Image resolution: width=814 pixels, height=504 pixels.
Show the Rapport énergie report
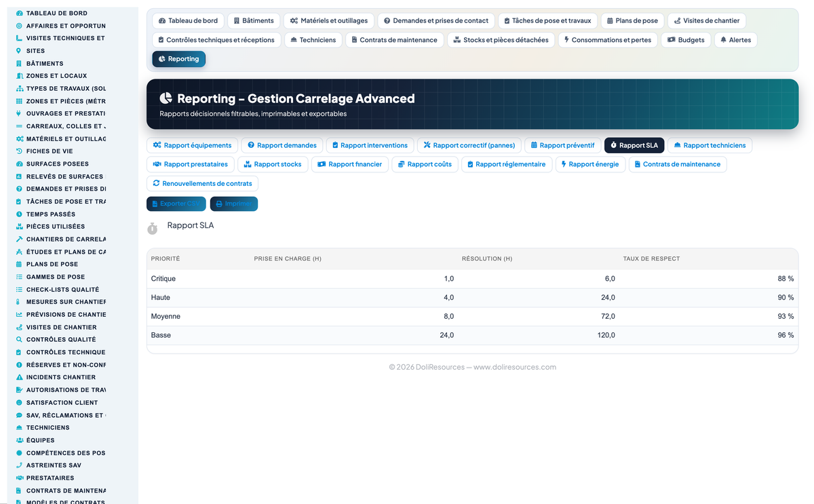click(590, 164)
